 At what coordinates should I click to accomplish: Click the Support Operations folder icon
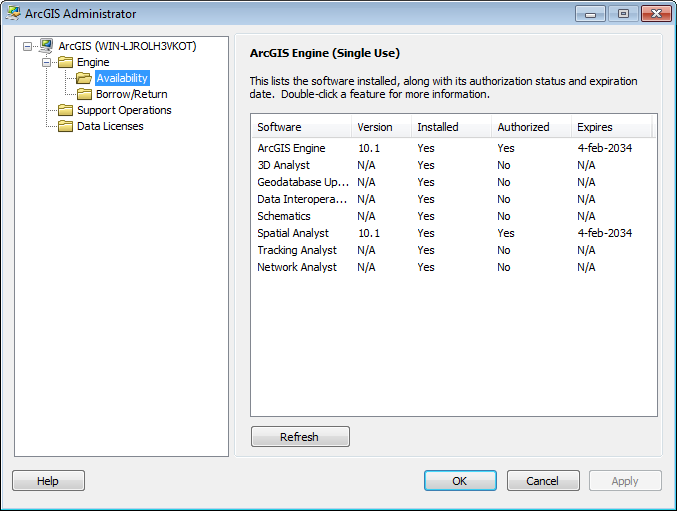click(x=66, y=110)
